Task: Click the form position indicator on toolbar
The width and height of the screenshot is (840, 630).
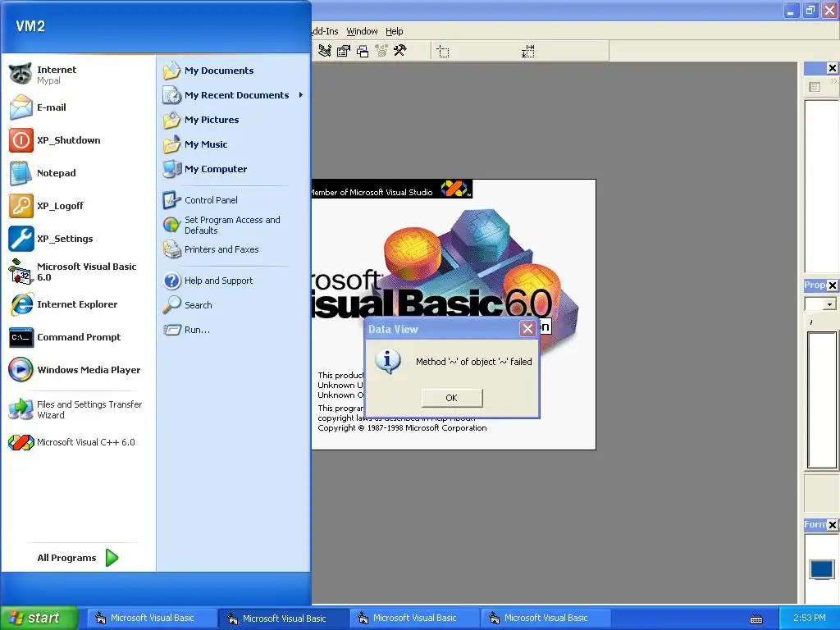Action: pos(443,52)
